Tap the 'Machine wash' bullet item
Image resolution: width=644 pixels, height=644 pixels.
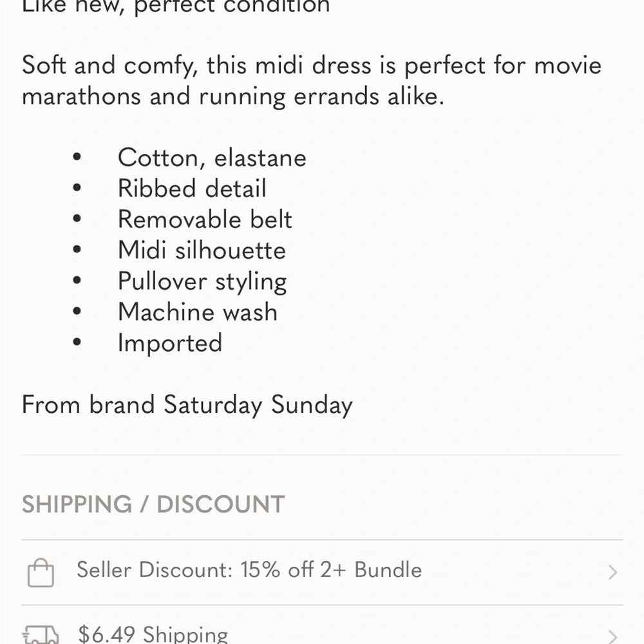tap(198, 312)
